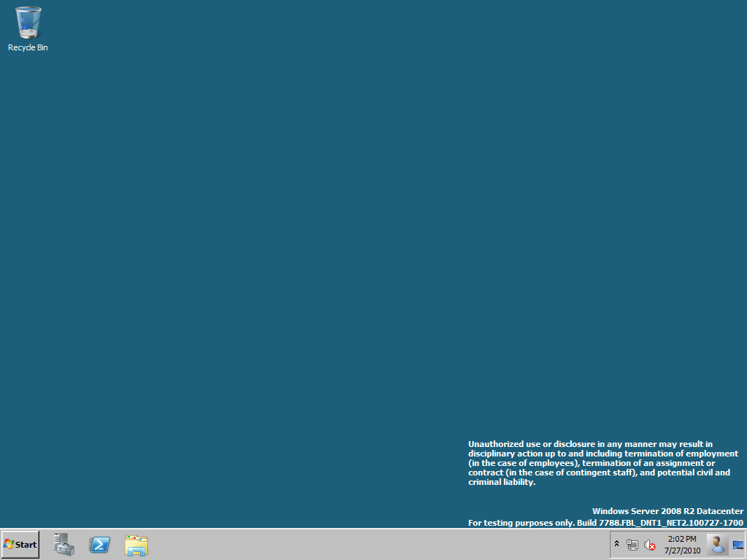Open the clock showing 2:02 PM

pos(682,545)
